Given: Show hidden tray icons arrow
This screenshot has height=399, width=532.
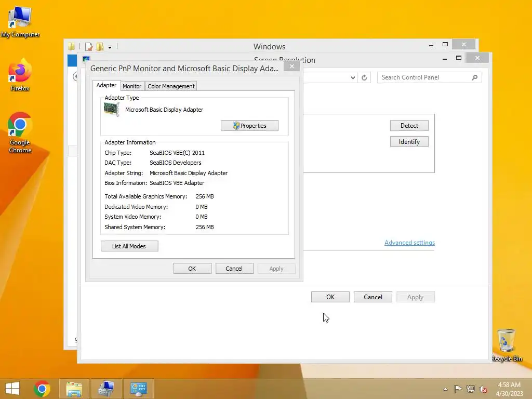Looking at the screenshot, I should point(445,389).
